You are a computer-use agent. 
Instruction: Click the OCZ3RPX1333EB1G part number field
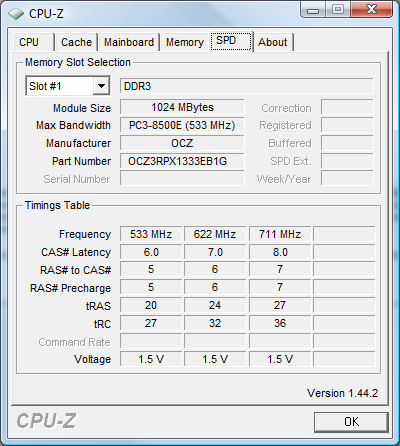pyautogui.click(x=182, y=161)
